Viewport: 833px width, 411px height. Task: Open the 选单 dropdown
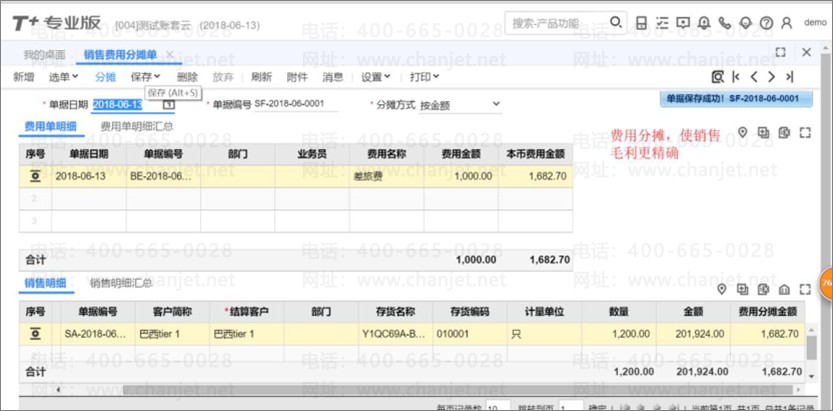(64, 77)
